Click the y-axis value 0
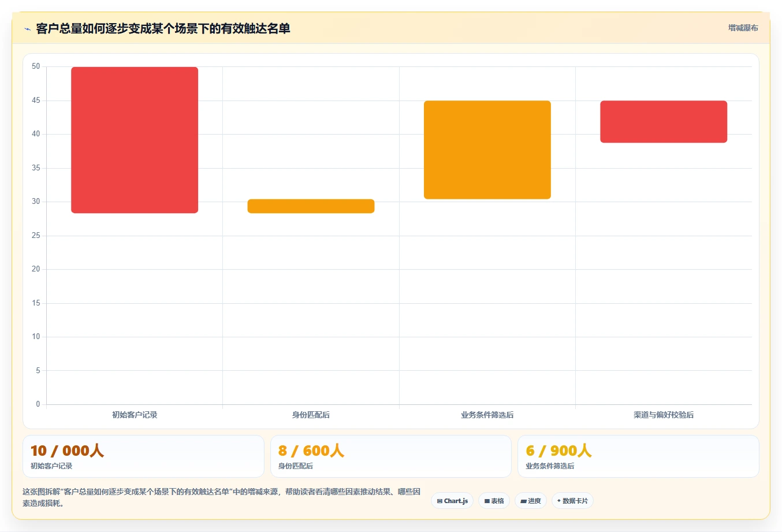The image size is (782, 532). (38, 404)
